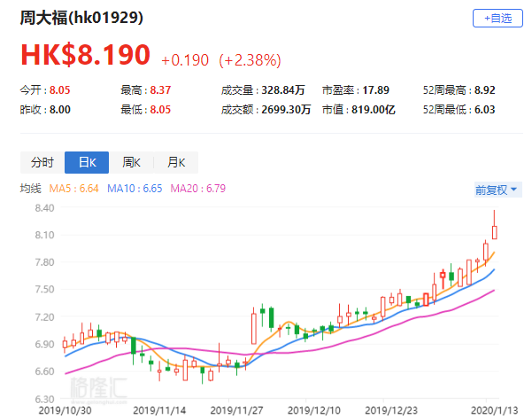Click the 均线 moving average label
The image size is (532, 419).
(x=31, y=189)
